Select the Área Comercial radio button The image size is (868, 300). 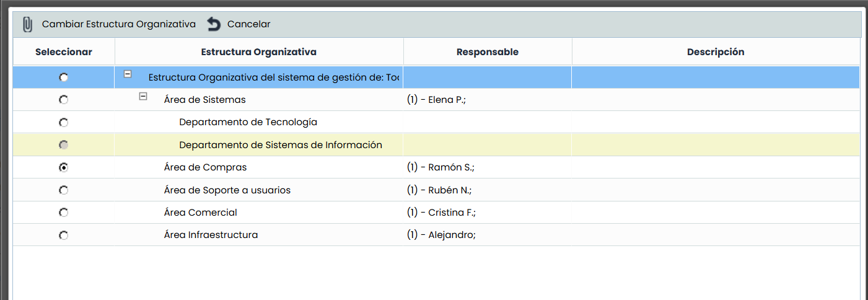click(64, 213)
